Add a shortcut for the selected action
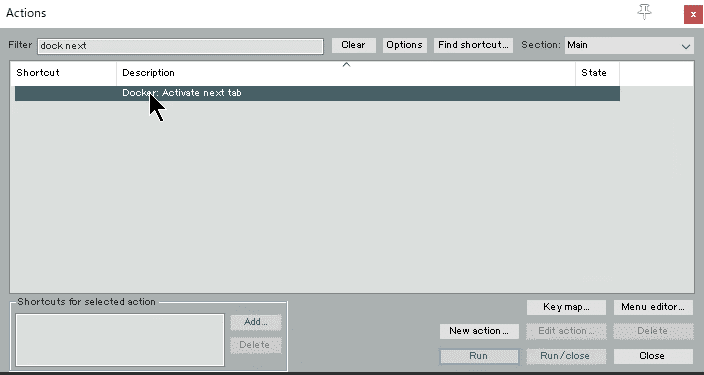Screen dimensions: 704x375 coord(256,322)
